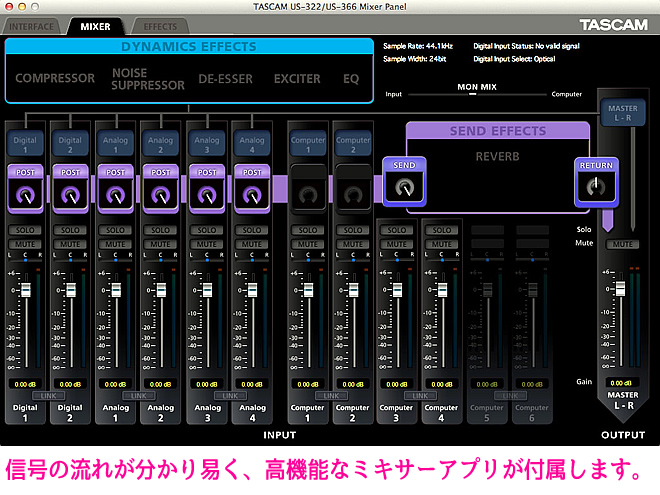The image size is (660, 495).
Task: Mute the Computer 3 channel
Action: [x=397, y=244]
